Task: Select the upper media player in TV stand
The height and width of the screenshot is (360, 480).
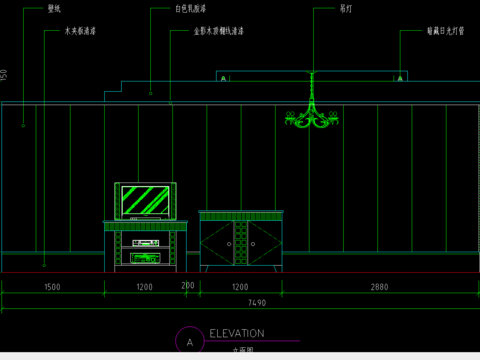Action: tap(146, 243)
